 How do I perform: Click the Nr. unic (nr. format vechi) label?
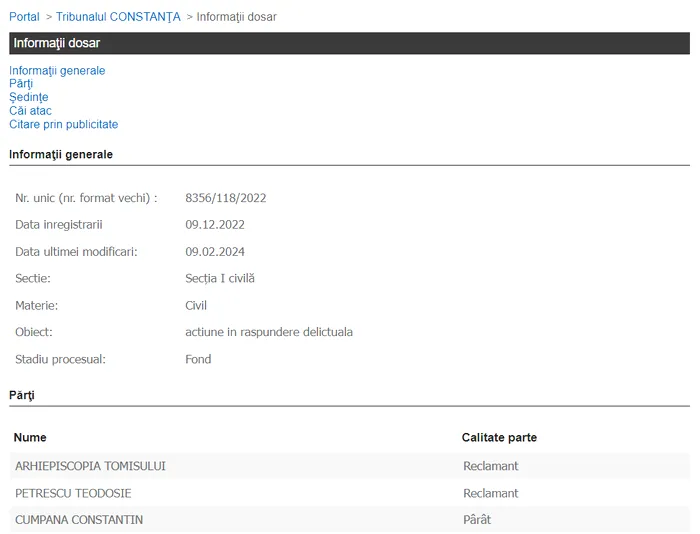[86, 198]
